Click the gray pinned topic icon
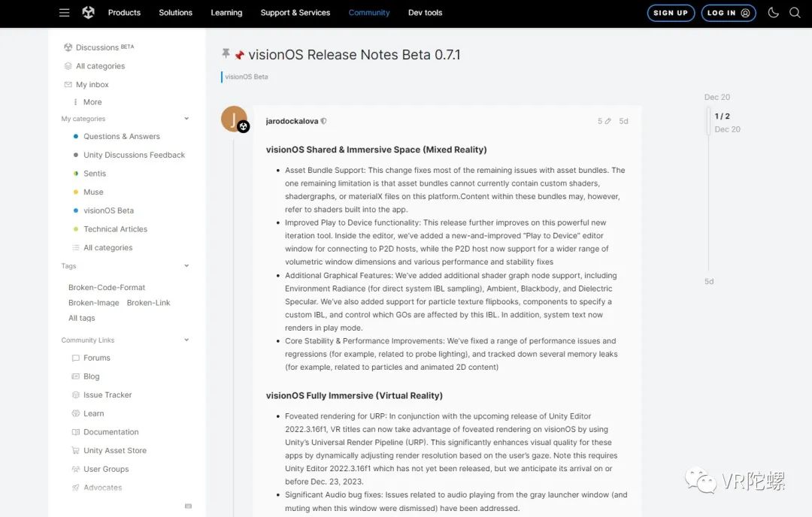 (226, 53)
